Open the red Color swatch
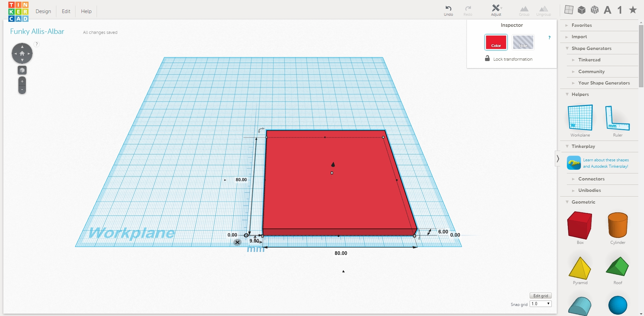This screenshot has width=644, height=316. click(x=496, y=42)
